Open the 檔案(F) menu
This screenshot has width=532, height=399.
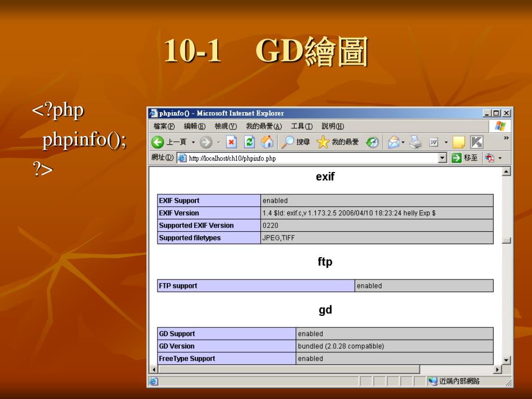click(x=164, y=126)
